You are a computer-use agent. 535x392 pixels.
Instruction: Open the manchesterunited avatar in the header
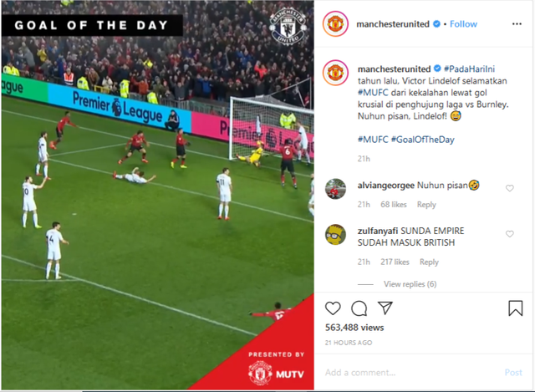pyautogui.click(x=335, y=24)
